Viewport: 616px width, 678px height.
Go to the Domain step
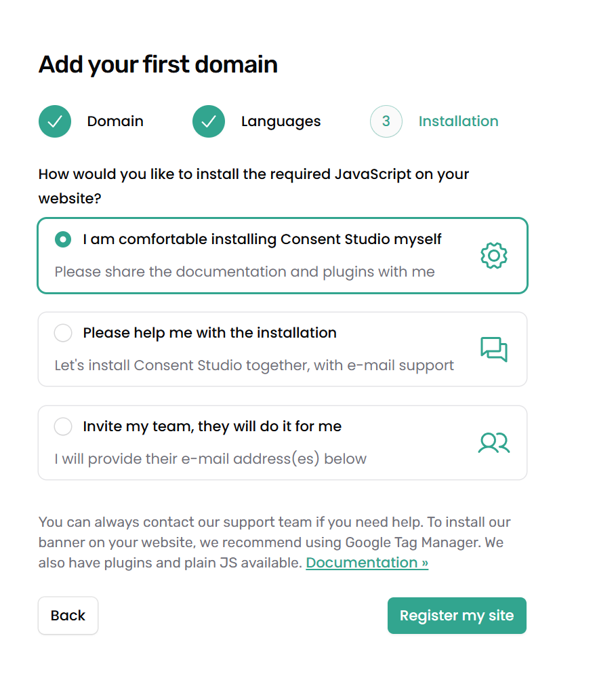pos(115,121)
